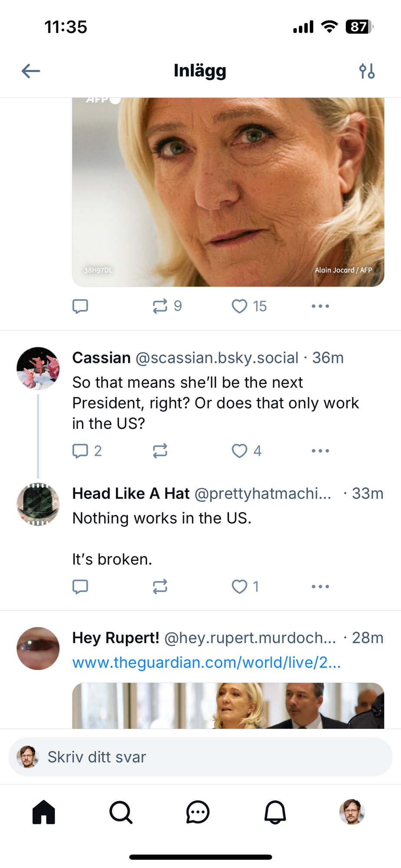401x868 pixels.
Task: Open thread settings sliders icon
Action: (367, 71)
